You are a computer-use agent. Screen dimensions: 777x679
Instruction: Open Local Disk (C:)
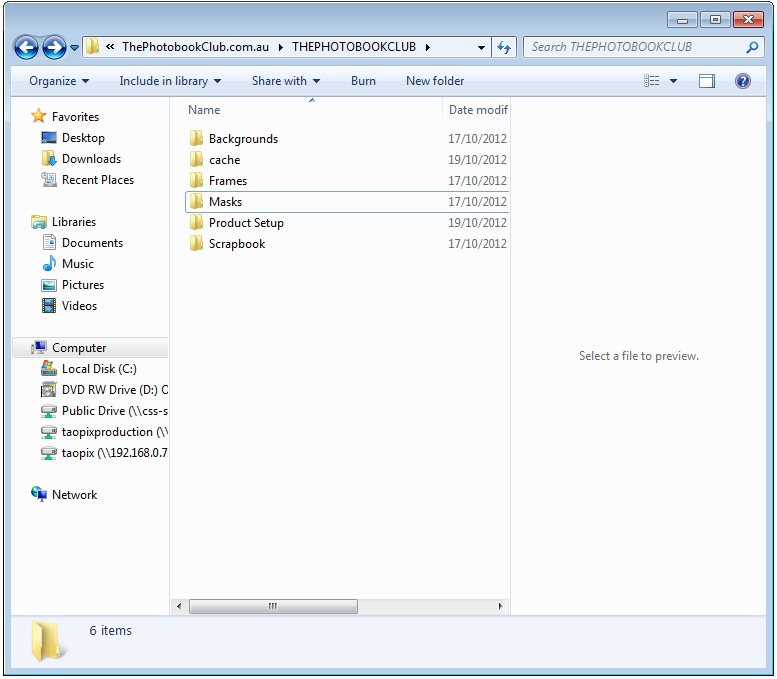point(99,369)
